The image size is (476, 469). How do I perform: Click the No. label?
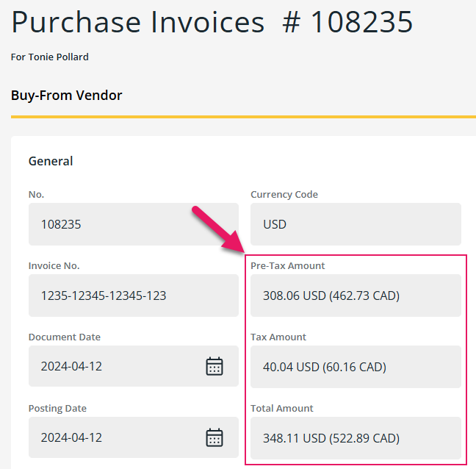point(36,194)
